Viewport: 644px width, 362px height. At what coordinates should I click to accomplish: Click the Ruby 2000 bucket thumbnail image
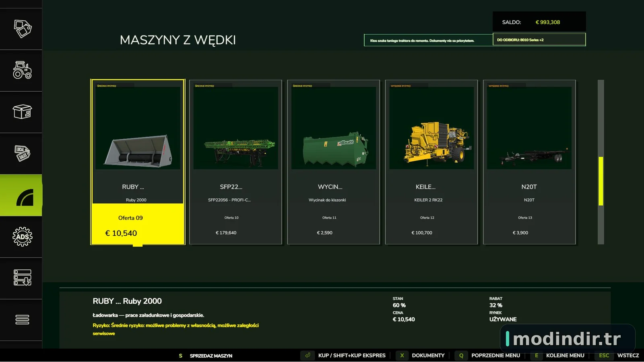click(x=138, y=128)
